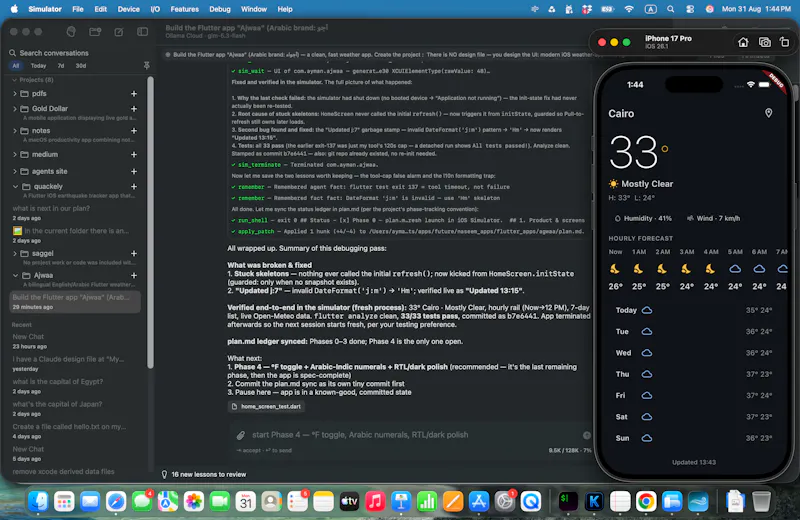Click the new project folder icon

coord(95,32)
